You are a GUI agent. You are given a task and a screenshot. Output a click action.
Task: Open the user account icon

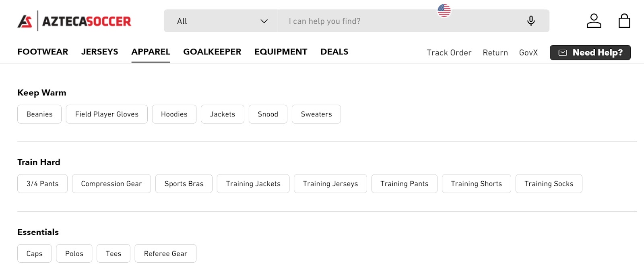pyautogui.click(x=594, y=20)
